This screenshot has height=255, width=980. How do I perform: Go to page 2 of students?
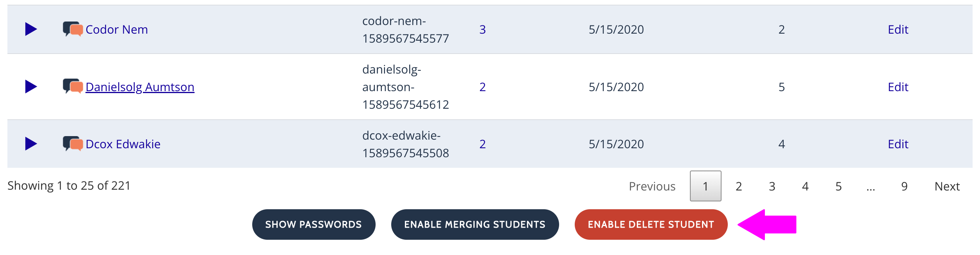[x=739, y=186]
